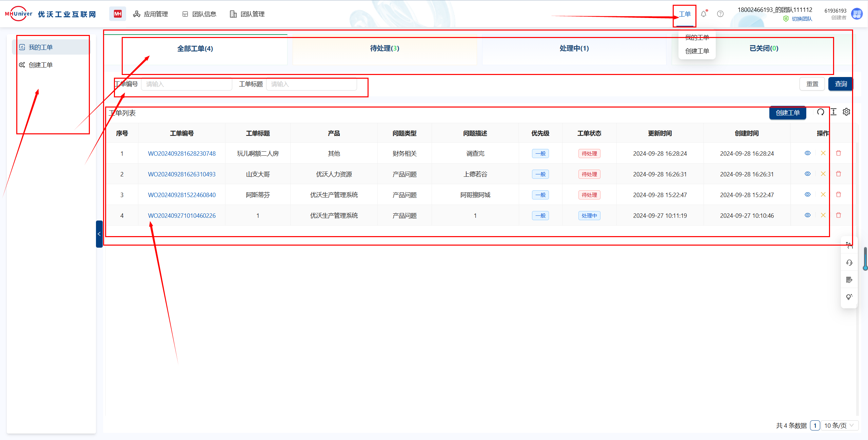Viewport: 868px width, 440px height.
Task: View work order row 3 via the eye icon
Action: click(x=808, y=194)
